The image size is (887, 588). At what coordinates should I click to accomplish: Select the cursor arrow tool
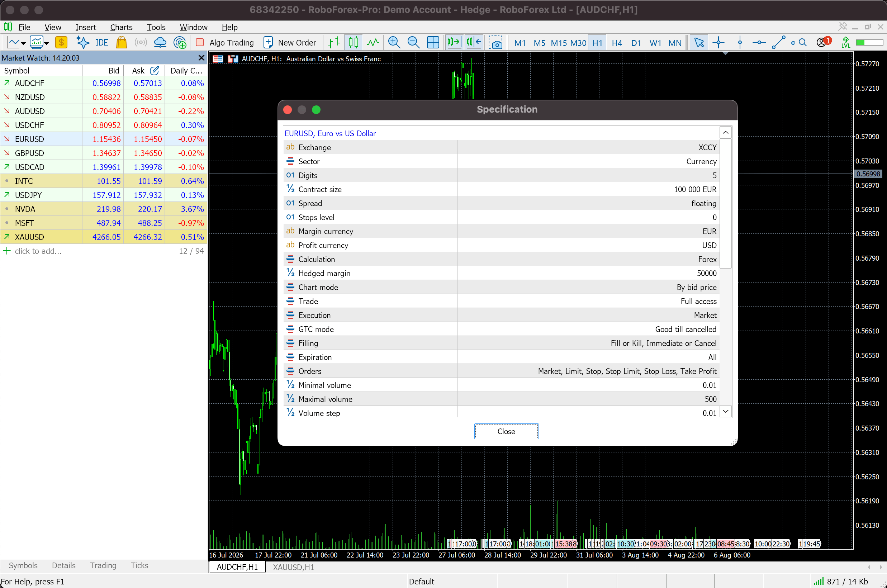click(x=699, y=42)
